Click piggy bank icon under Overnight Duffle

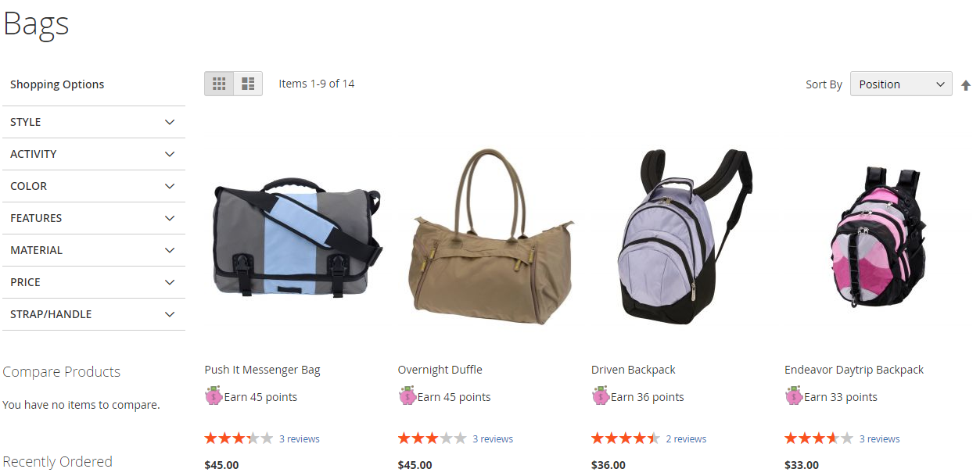click(x=407, y=396)
